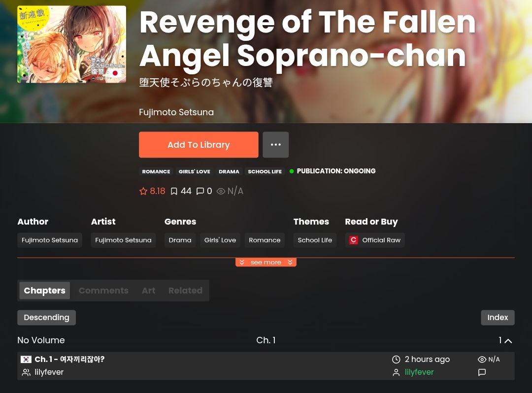This screenshot has width=532, height=393.
Task: Click the bookmark follows icon
Action: [174, 191]
